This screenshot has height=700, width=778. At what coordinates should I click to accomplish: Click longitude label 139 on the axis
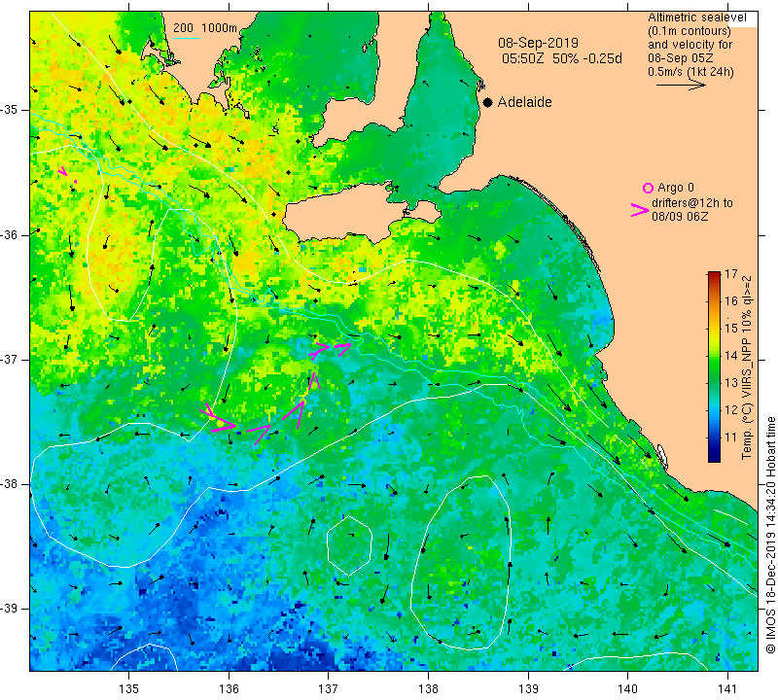[x=528, y=689]
